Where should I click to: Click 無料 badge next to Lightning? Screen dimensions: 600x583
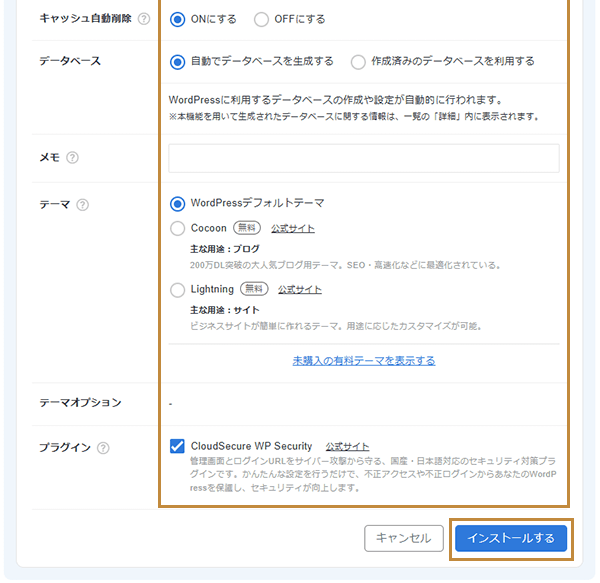pos(254,289)
